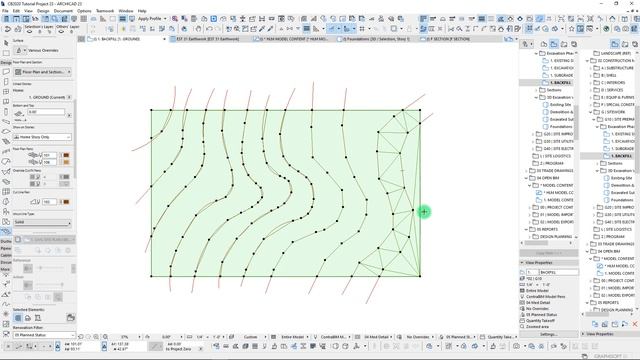Open the Teamwork menu
640x360 pixels.
(105, 11)
